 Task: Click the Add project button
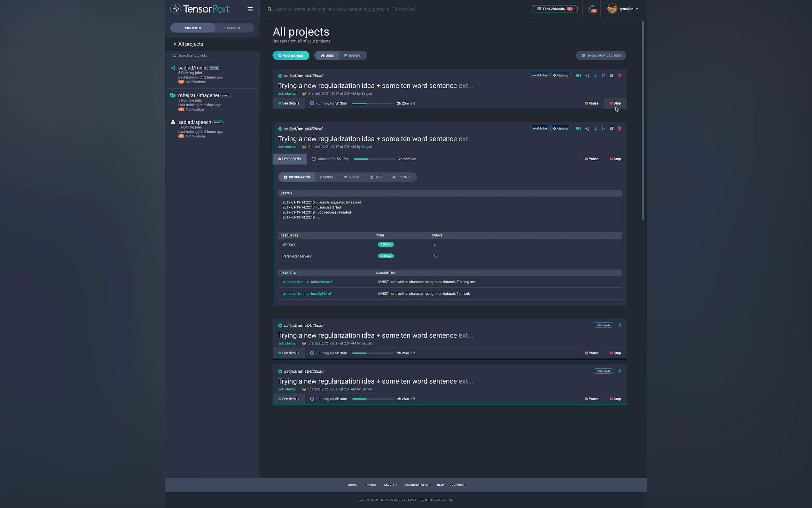point(291,55)
